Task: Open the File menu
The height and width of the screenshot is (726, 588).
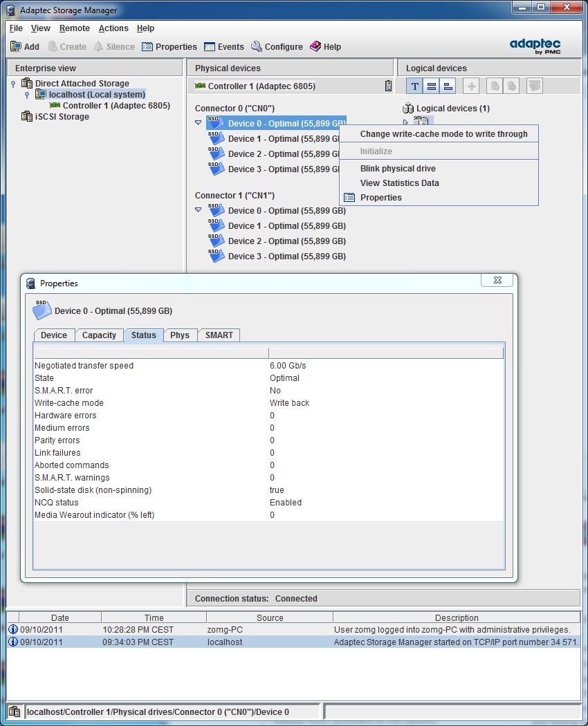Action: (x=16, y=28)
